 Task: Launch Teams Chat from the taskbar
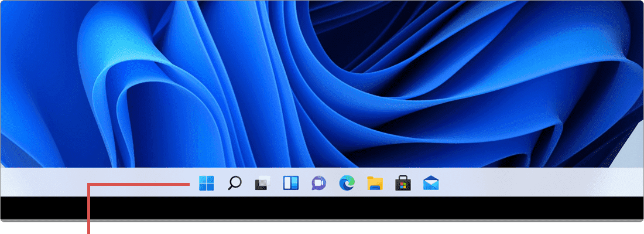(x=318, y=183)
